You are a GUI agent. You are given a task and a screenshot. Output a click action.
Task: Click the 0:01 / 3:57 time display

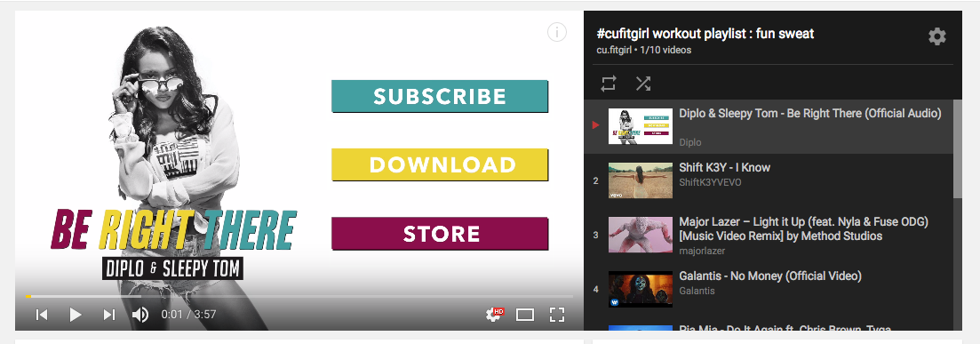(x=188, y=315)
